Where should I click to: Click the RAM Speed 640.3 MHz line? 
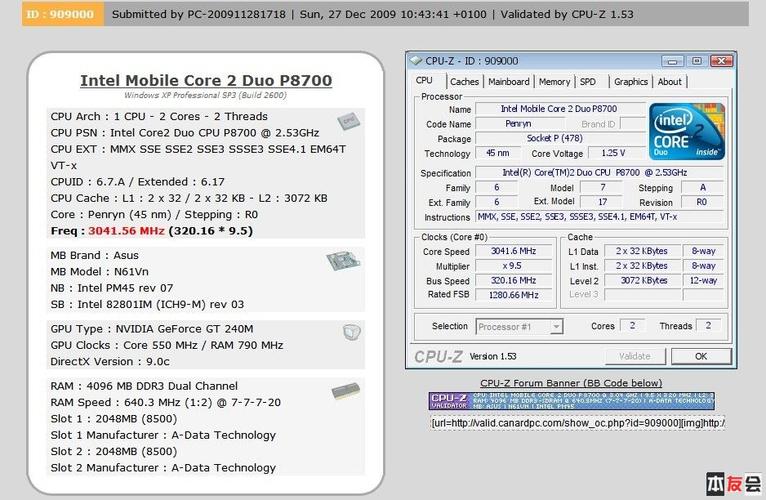coord(166,402)
